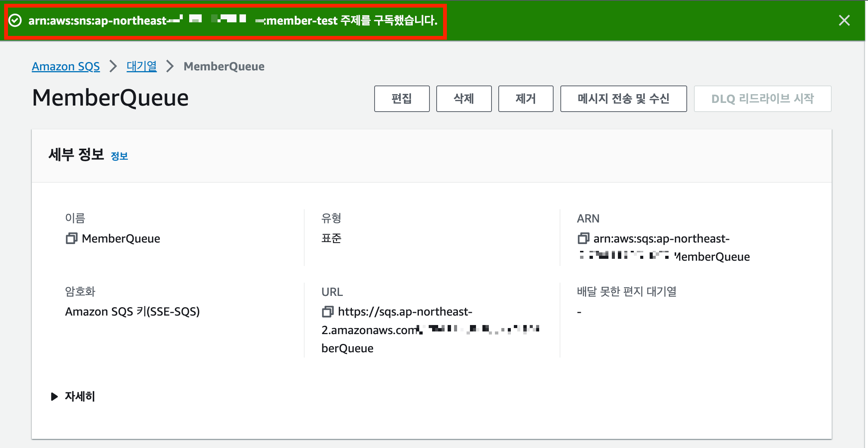
Task: Open the 정보 info link
Action: coord(120,156)
